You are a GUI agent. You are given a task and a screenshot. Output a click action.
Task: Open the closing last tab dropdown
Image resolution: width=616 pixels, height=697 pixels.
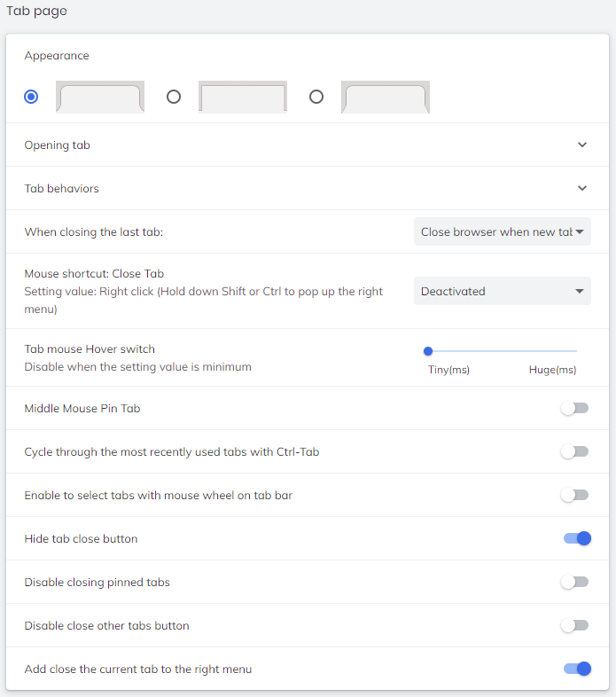502,231
